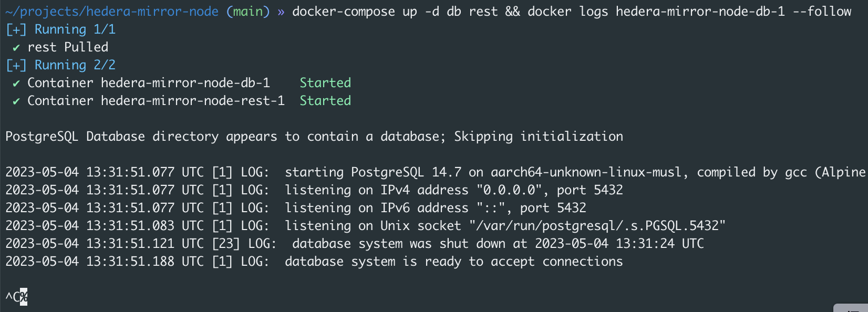Click the ~/projects/hedera-mirror-node path in the prompt
868x312 pixels.
(x=112, y=12)
